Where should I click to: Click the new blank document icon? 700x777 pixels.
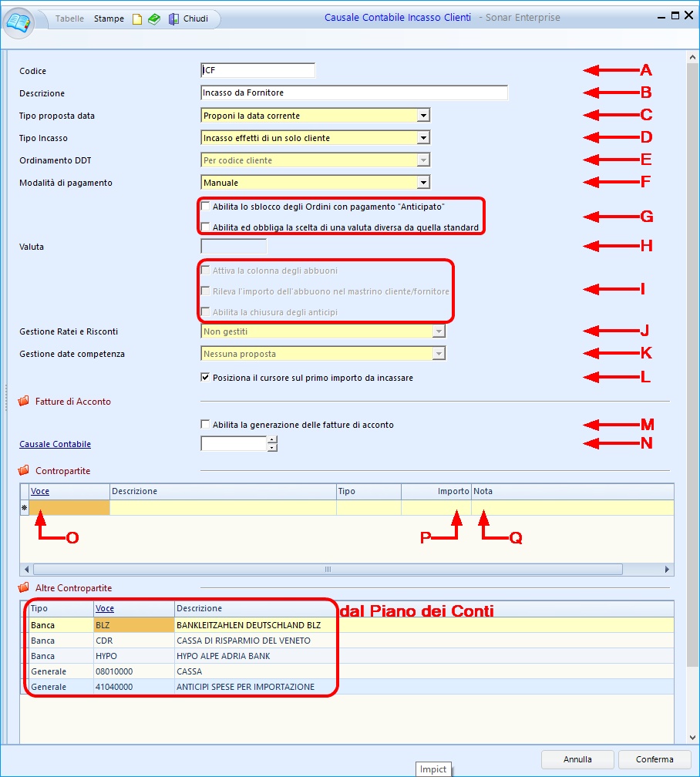tap(137, 18)
